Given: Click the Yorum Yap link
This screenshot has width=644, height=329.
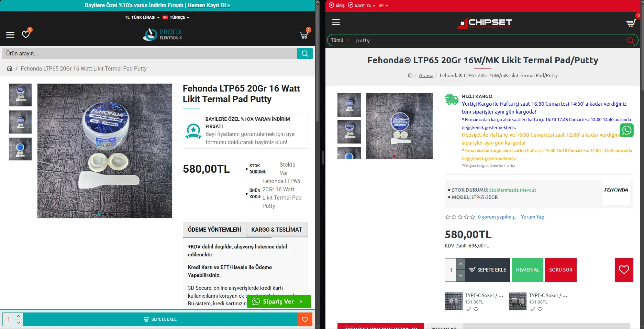Looking at the screenshot, I should [x=532, y=217].
